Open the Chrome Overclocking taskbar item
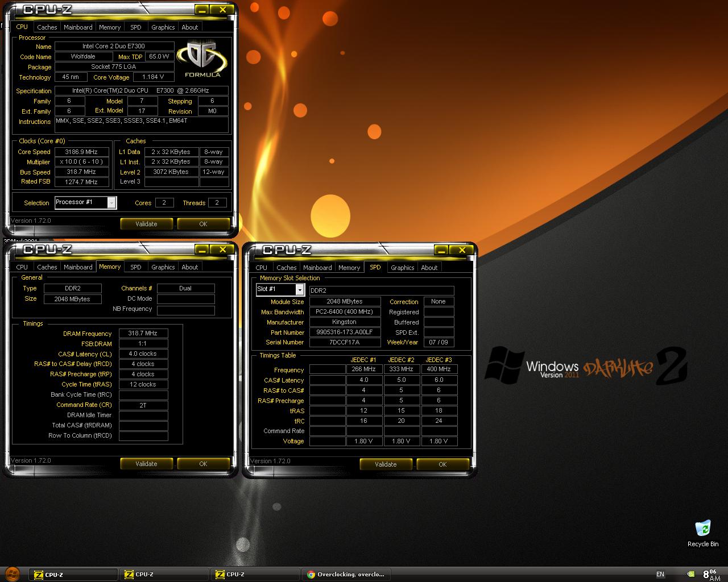728x582 pixels. 345,574
